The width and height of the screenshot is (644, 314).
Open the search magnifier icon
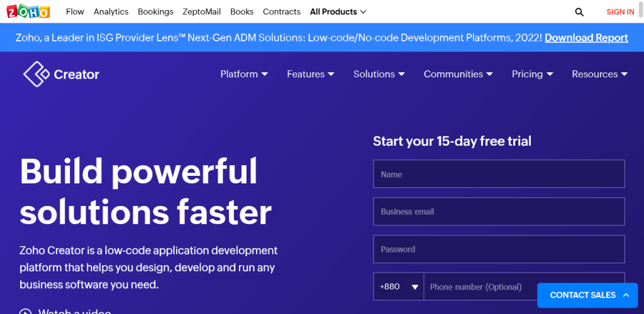(579, 12)
